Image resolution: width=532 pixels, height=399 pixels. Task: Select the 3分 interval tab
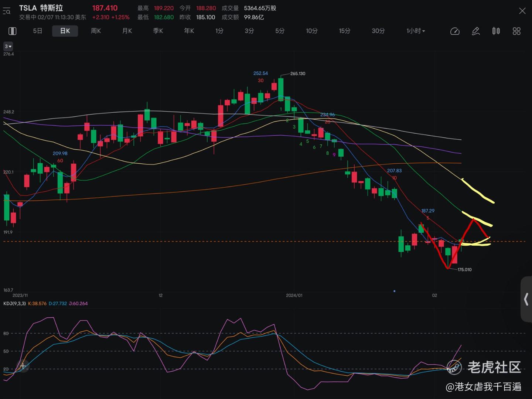click(249, 31)
